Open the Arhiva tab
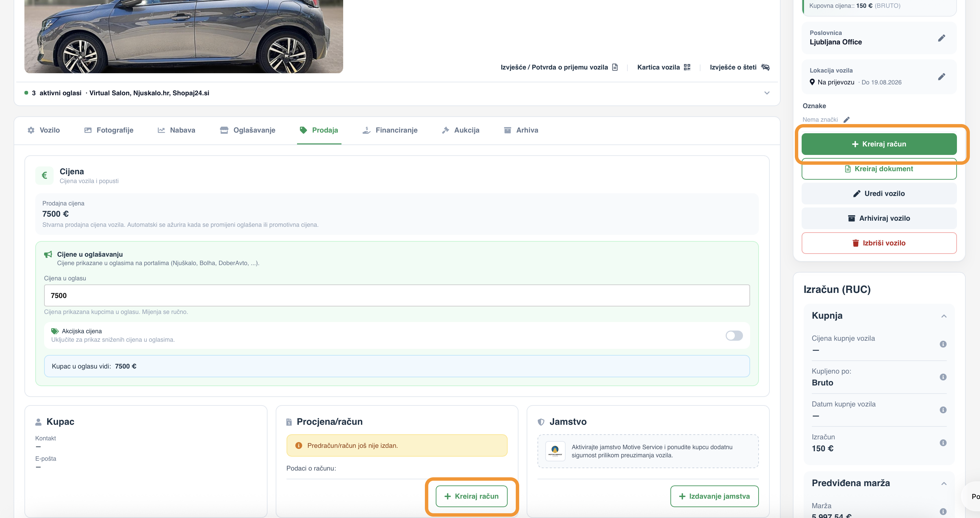The width and height of the screenshot is (980, 518). tap(521, 130)
